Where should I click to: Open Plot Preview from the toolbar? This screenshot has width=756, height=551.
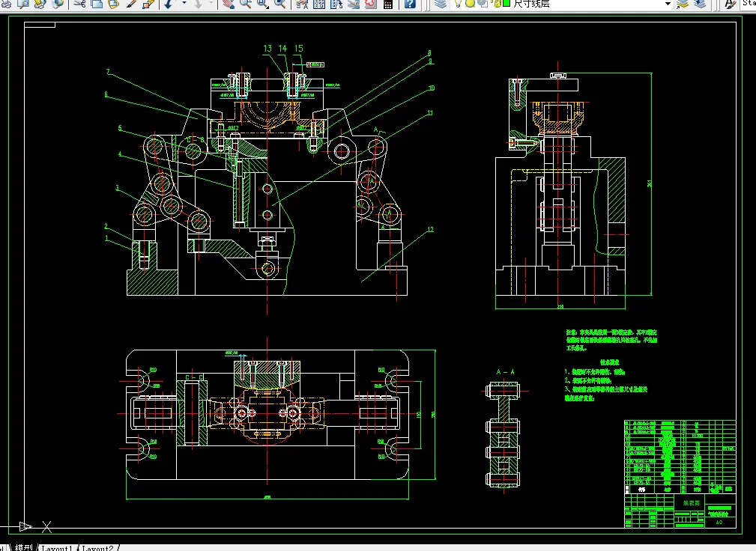23,4
